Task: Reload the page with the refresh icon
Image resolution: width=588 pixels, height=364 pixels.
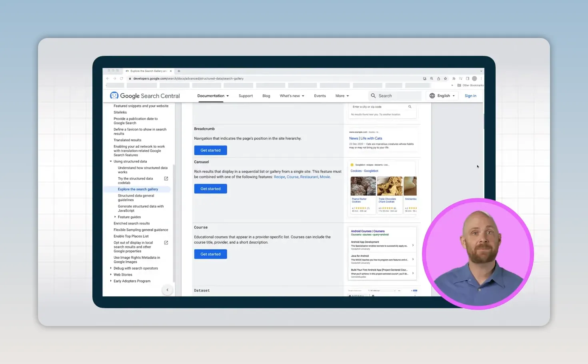Action: 122,78
